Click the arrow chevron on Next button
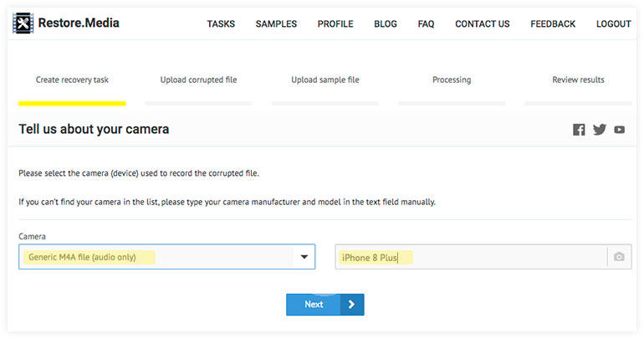Viewport: 644px width, 339px height. pos(351,305)
